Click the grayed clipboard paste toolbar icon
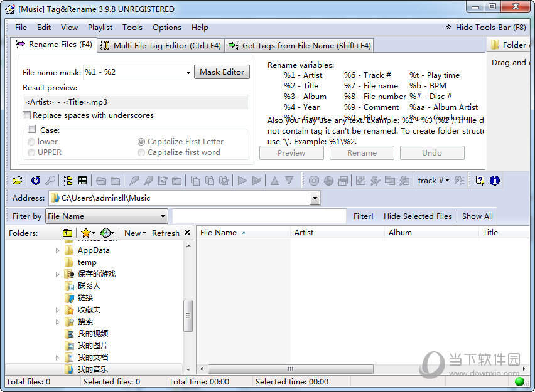The image size is (535, 392). point(210,181)
